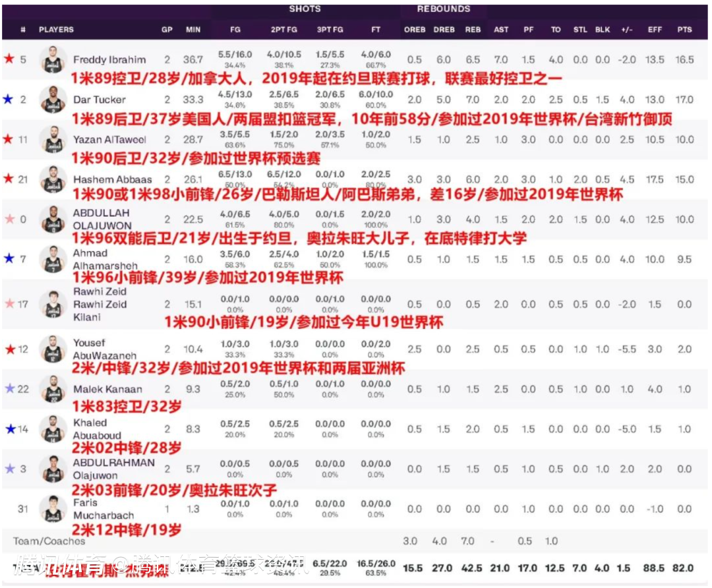Open the Freddy Ibrahim player name link

click(109, 59)
